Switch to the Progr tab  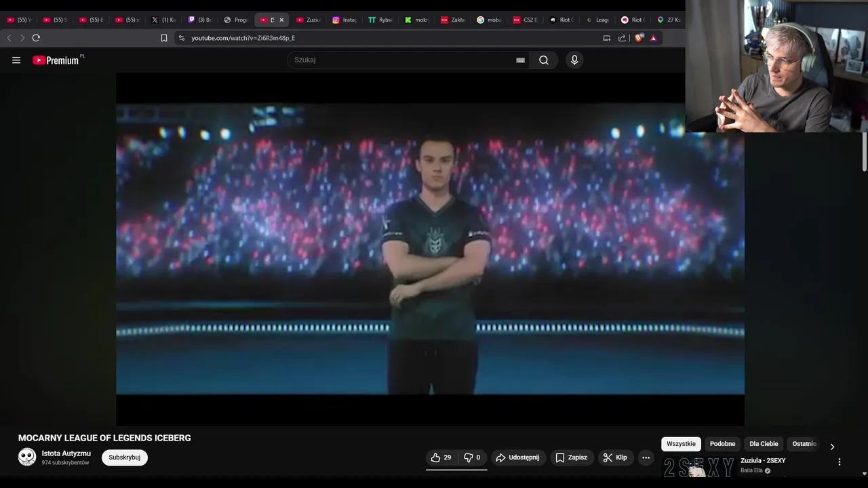click(x=236, y=20)
